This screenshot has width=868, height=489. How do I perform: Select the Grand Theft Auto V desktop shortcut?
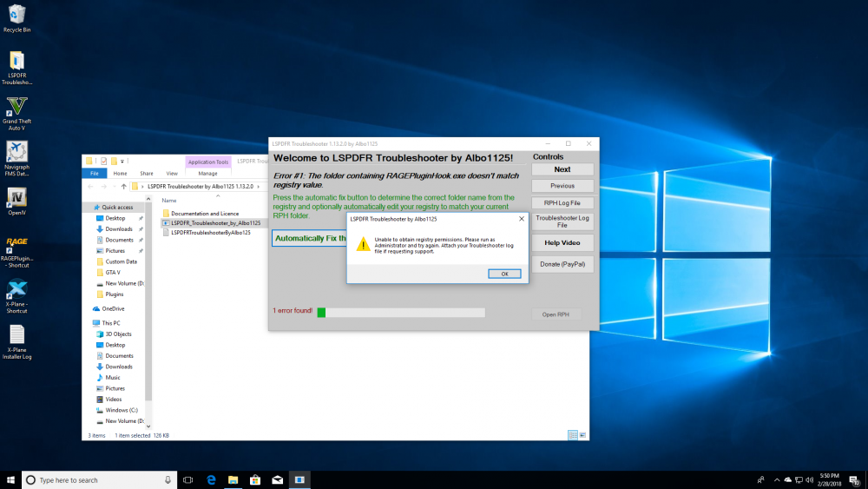(x=16, y=114)
